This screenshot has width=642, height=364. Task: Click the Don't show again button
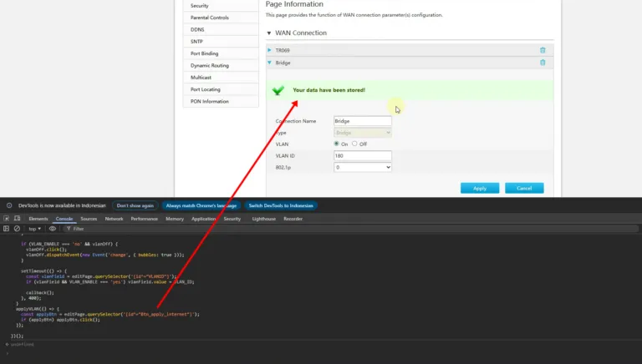tap(135, 205)
